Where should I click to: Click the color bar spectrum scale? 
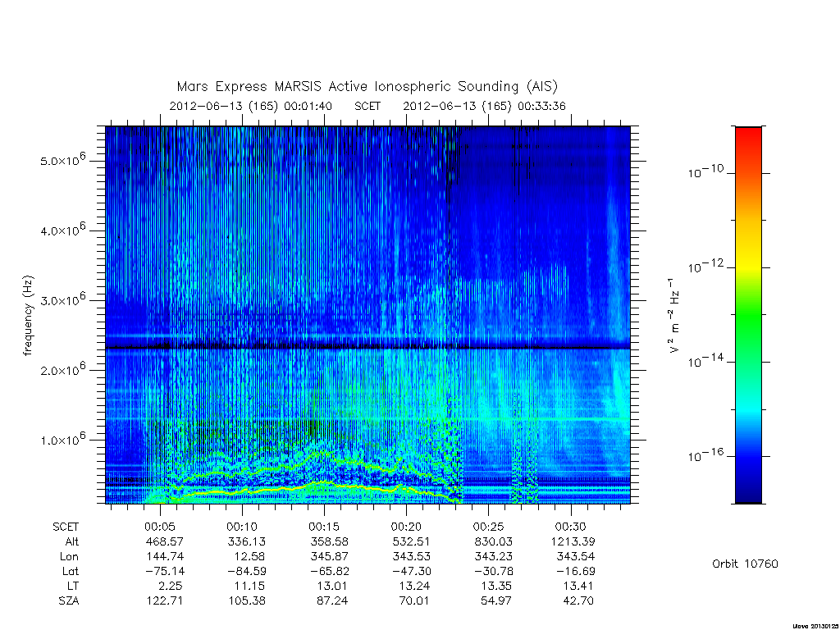(748, 315)
